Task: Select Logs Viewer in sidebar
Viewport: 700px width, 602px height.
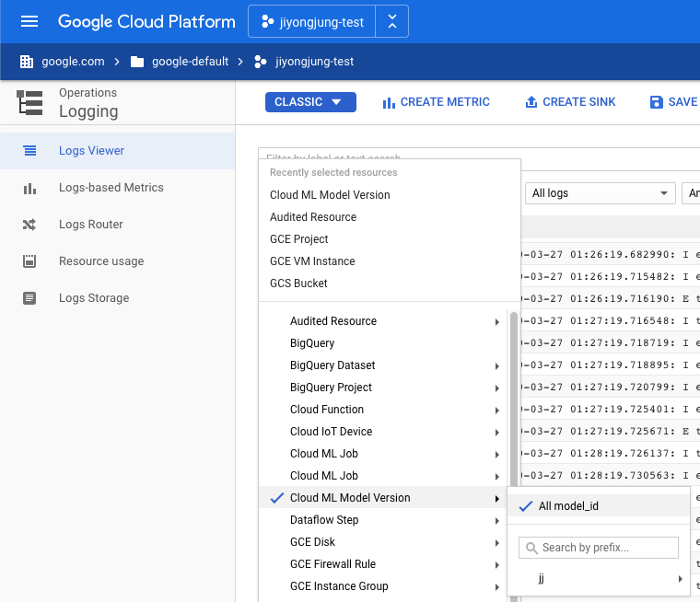Action: tap(117, 151)
